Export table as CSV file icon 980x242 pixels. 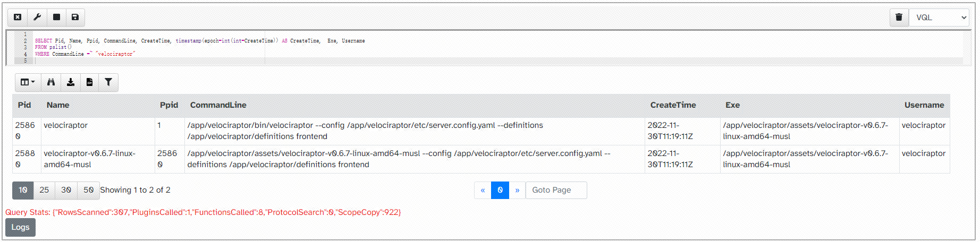(x=89, y=82)
